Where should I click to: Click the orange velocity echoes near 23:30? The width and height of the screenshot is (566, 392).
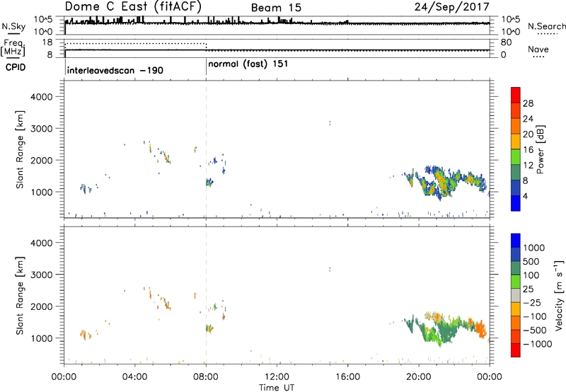click(x=480, y=328)
